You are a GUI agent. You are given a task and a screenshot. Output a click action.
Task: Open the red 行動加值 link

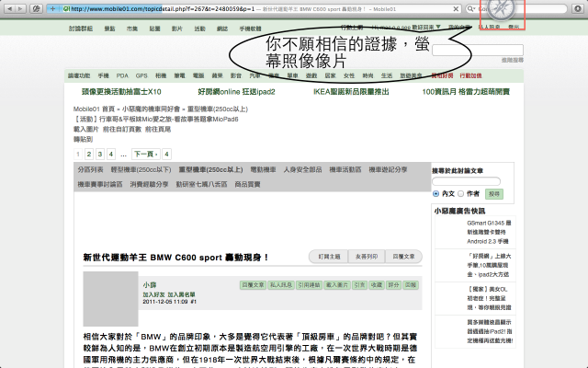tap(470, 75)
